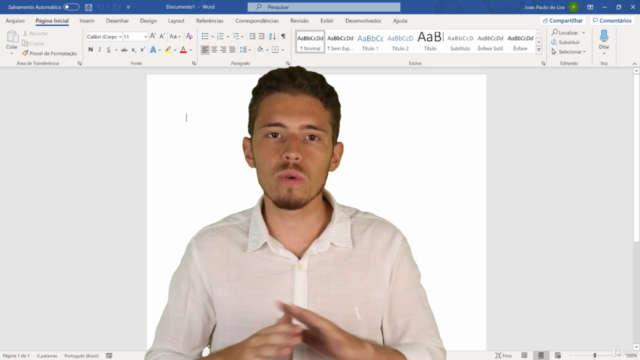
Task: Apply Título 1 style
Action: [x=370, y=42]
